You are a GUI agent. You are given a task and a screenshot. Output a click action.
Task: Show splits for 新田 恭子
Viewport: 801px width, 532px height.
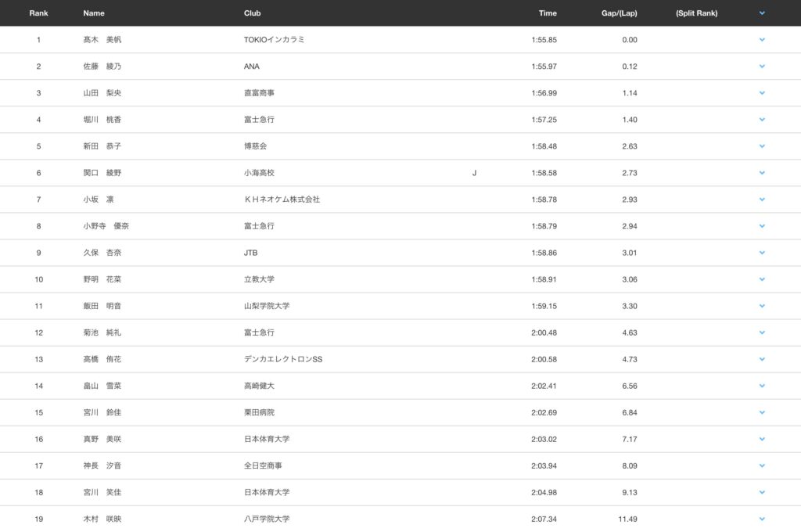point(762,146)
